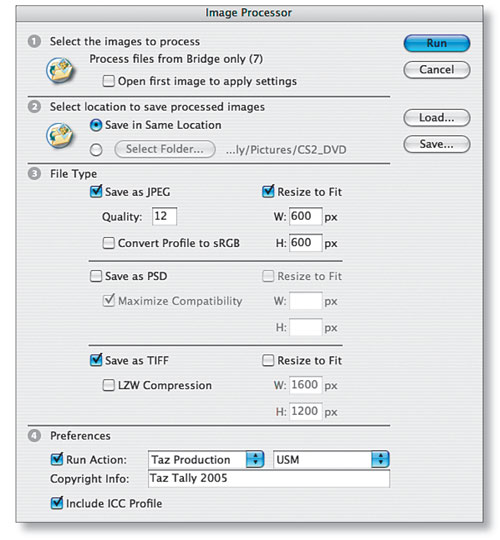Viewport: 500px width, 540px height.
Task: Click the Run button
Action: pyautogui.click(x=437, y=43)
